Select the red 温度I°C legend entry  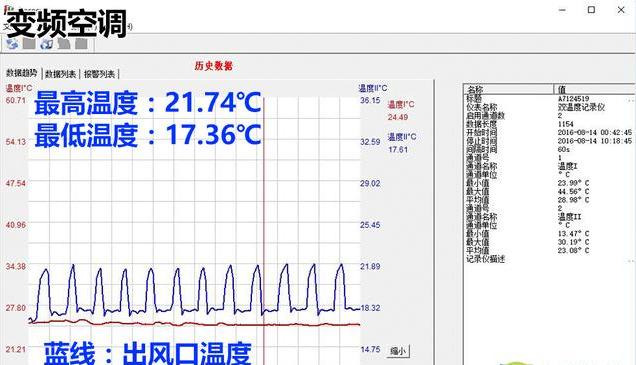pos(401,105)
